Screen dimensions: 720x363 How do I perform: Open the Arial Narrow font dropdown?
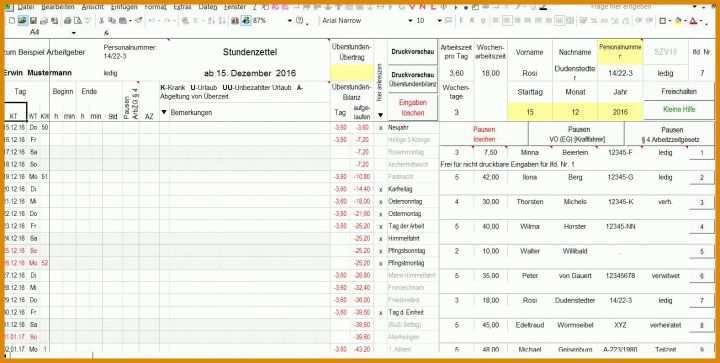tap(410, 21)
